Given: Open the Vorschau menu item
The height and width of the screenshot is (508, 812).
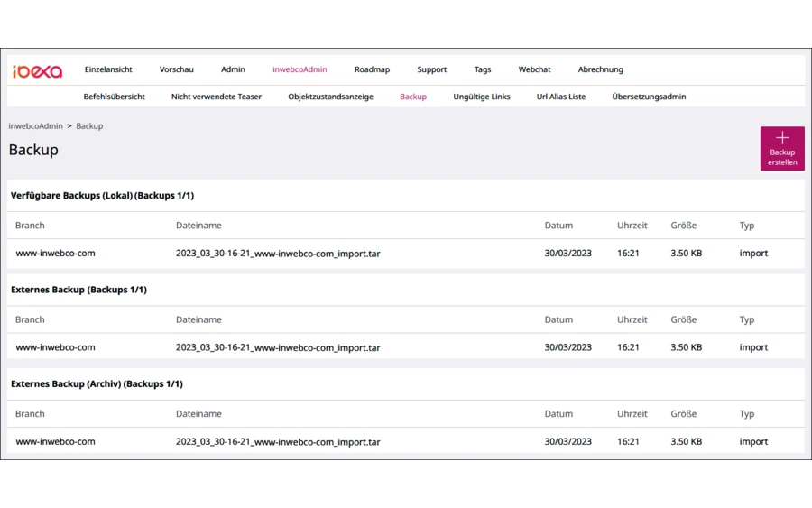Looking at the screenshot, I should [177, 69].
